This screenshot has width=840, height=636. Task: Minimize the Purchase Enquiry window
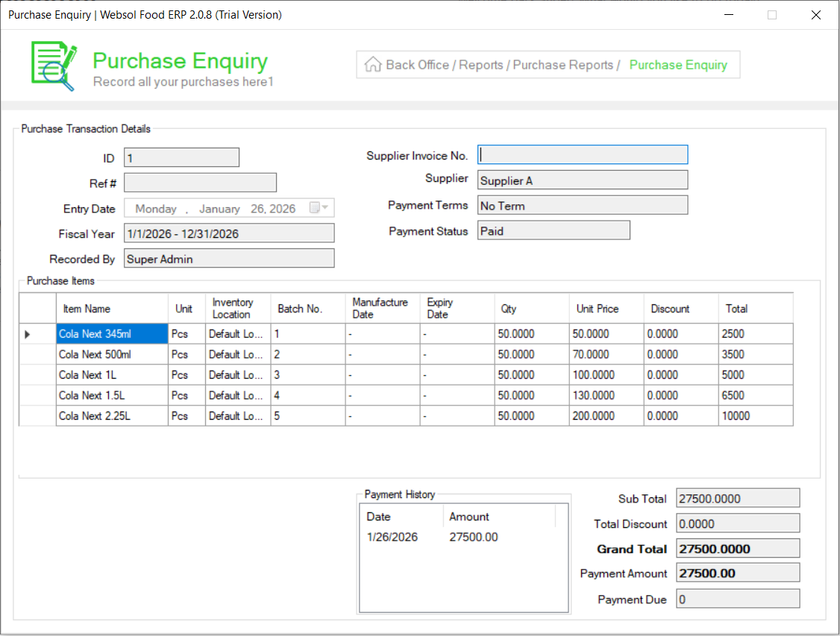pos(729,15)
